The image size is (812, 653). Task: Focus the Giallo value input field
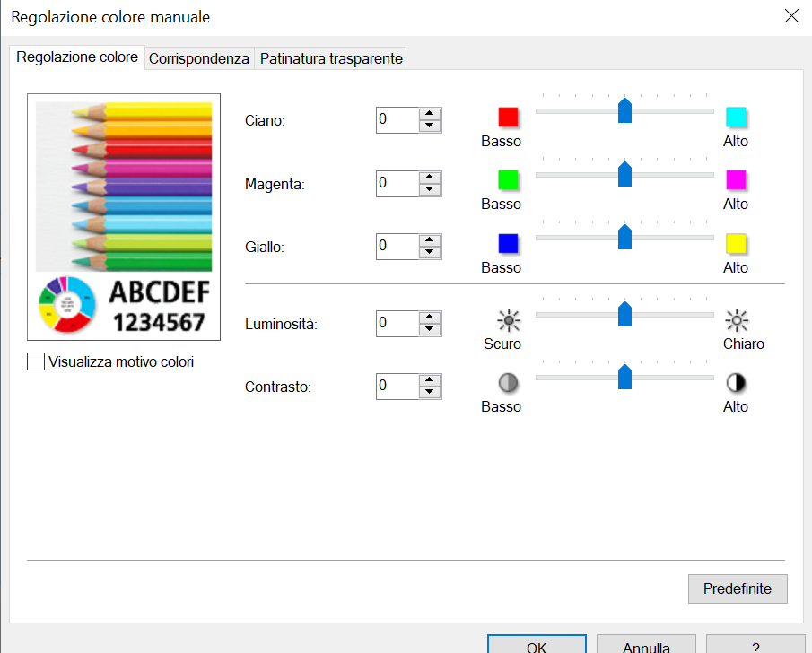coord(397,247)
